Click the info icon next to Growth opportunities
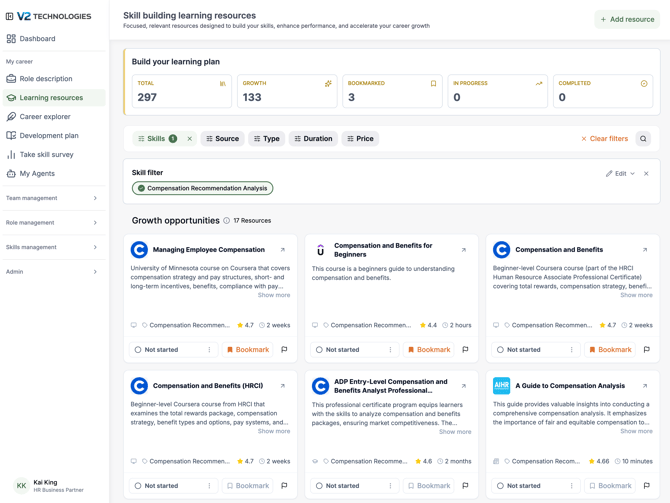Screen dimensions: 670x503 (226, 221)
